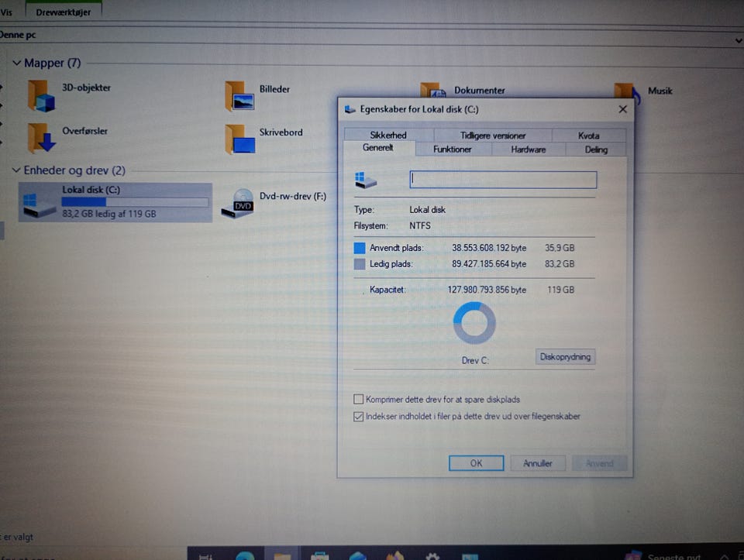The height and width of the screenshot is (560, 744).
Task: Select the Generelt tab
Action: [x=378, y=148]
